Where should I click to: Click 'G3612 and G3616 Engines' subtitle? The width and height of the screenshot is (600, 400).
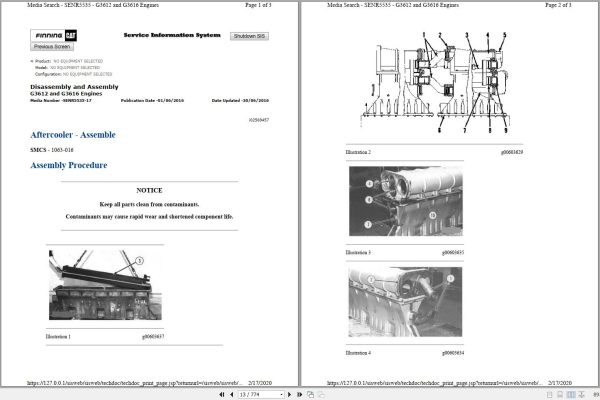(x=66, y=94)
